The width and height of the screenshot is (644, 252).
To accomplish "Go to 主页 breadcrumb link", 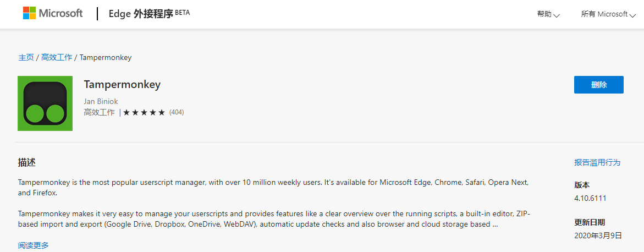I will (x=26, y=57).
